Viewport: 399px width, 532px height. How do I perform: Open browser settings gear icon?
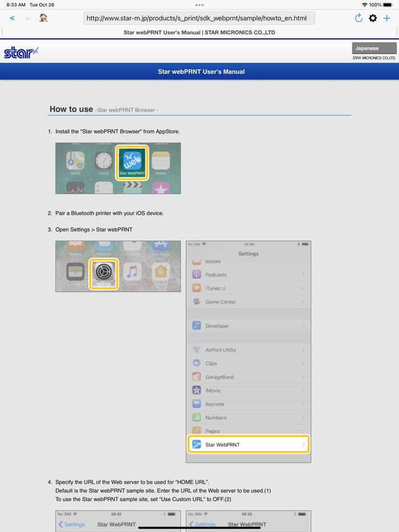373,18
